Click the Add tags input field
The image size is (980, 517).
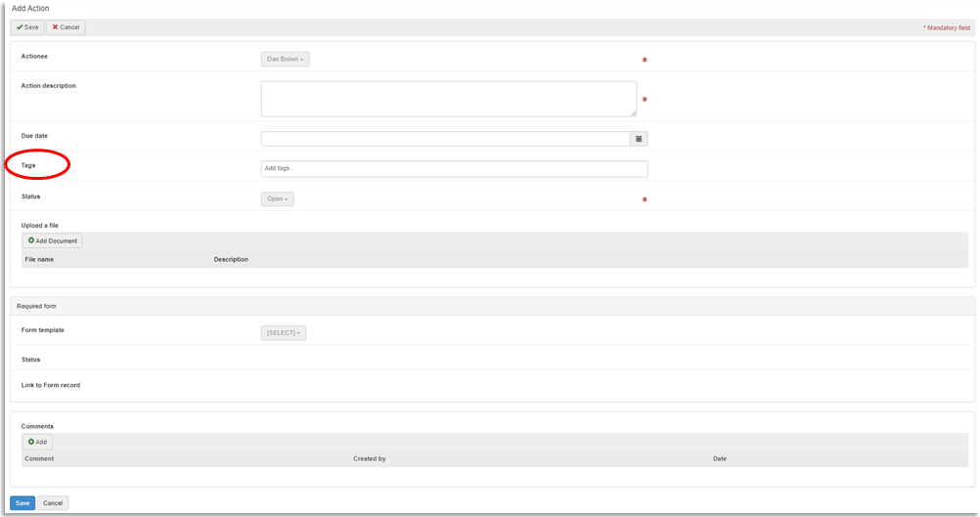pos(454,169)
